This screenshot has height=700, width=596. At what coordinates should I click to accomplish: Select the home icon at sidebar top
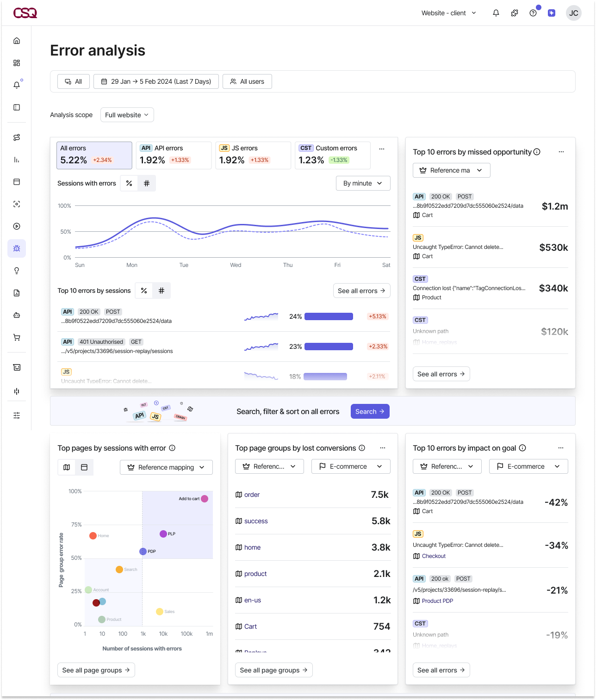(x=17, y=41)
